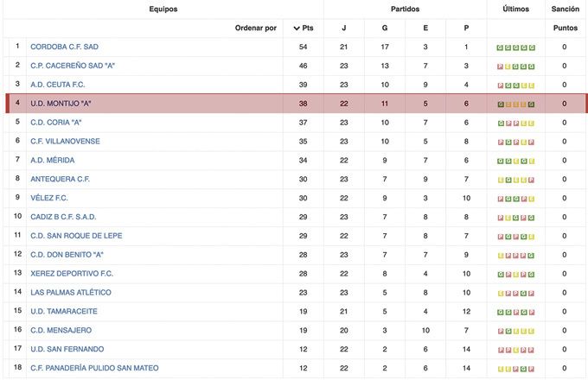The width and height of the screenshot is (588, 380).
Task: Click the Sanción Puntos column header
Action: (564, 17)
